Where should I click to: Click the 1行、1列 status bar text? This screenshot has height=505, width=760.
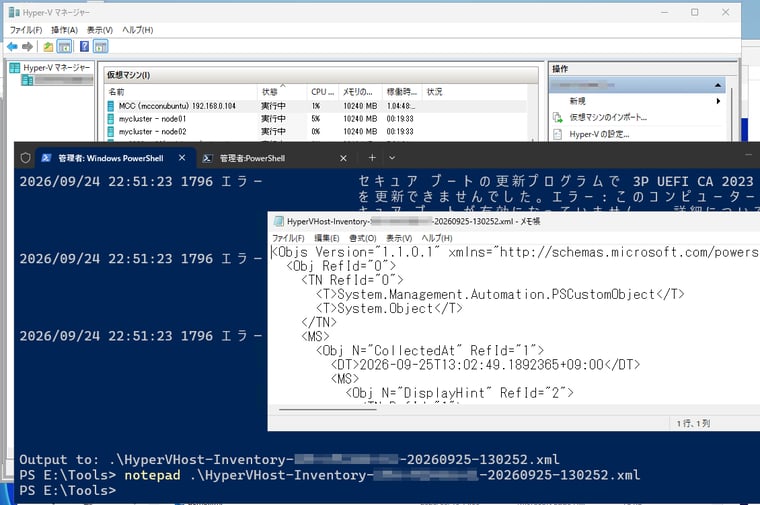693,424
